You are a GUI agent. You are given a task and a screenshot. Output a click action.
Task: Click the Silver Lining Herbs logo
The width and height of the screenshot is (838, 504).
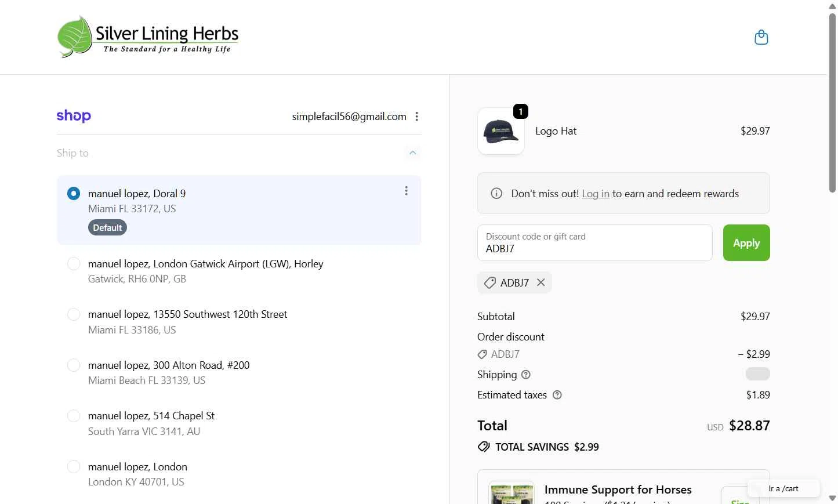[148, 37]
